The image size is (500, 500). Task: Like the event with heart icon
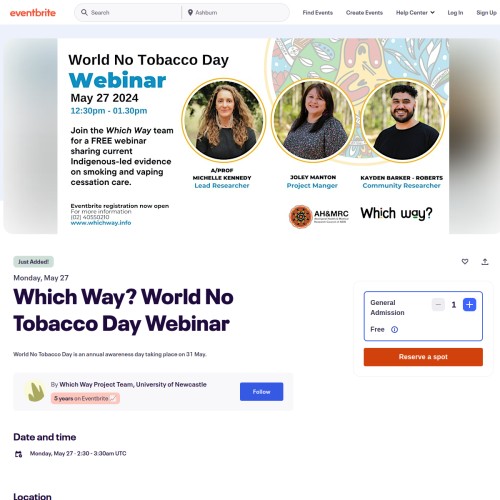coord(465,262)
